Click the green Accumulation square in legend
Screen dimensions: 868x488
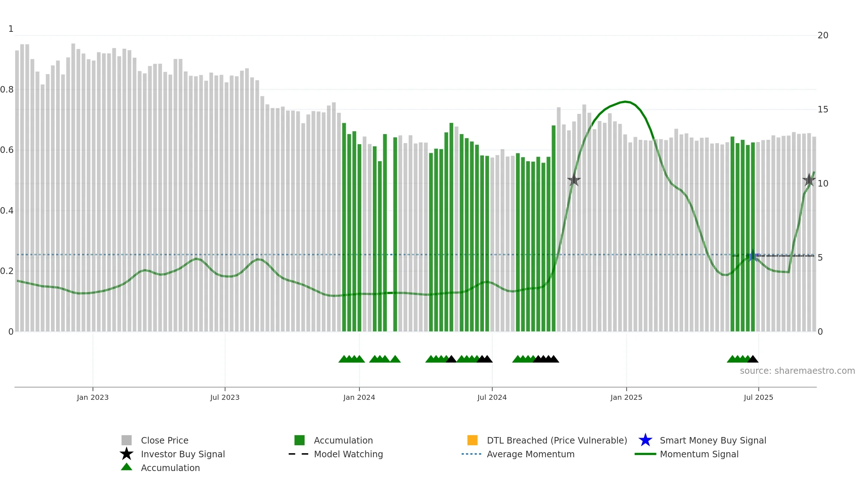point(299,440)
